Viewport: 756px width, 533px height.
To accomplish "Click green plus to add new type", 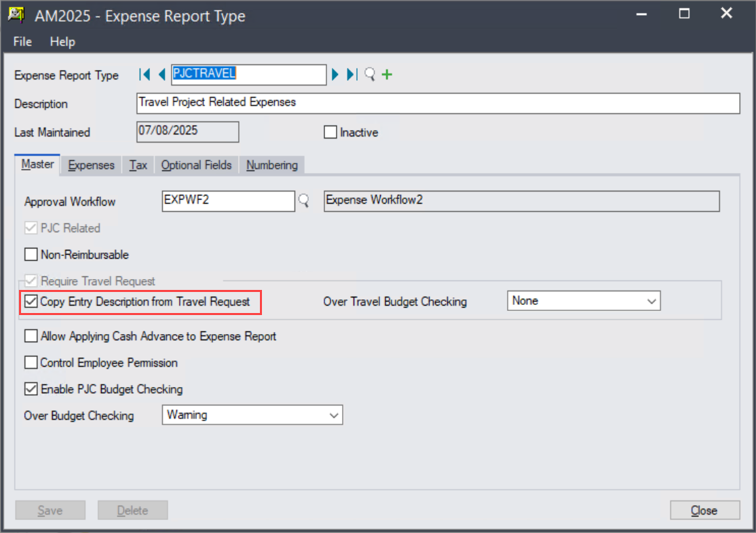I will point(387,75).
